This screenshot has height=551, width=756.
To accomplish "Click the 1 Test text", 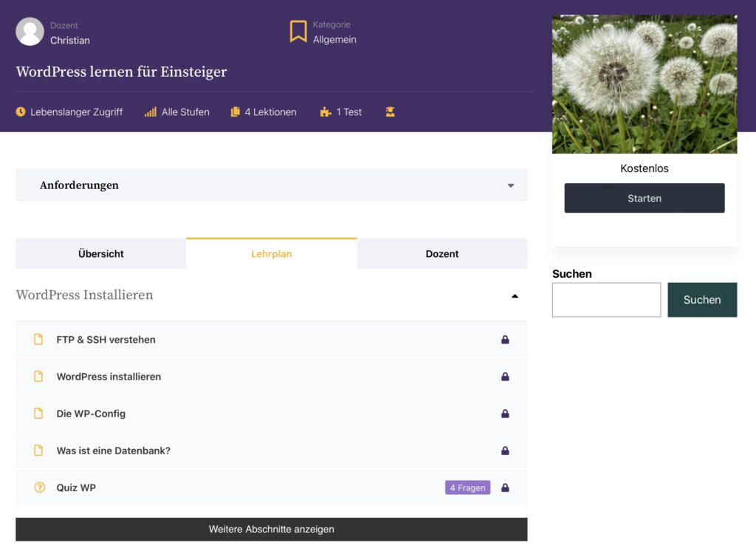I will click(349, 112).
